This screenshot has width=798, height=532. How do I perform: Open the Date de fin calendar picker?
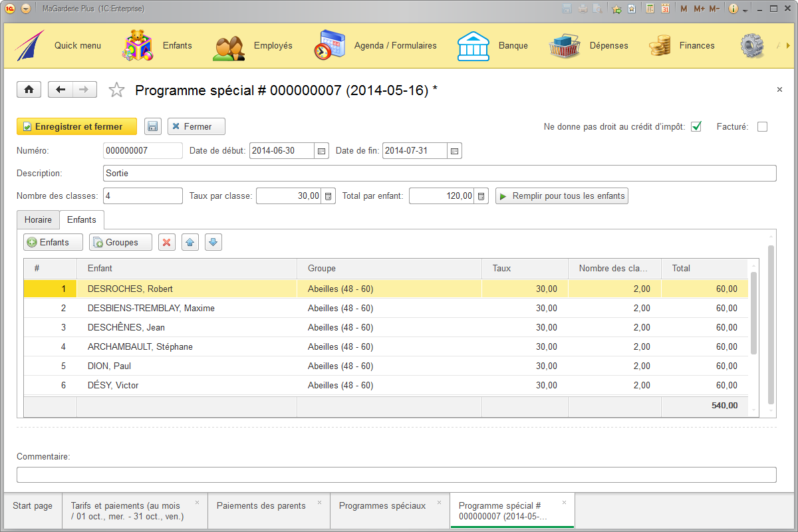click(454, 150)
